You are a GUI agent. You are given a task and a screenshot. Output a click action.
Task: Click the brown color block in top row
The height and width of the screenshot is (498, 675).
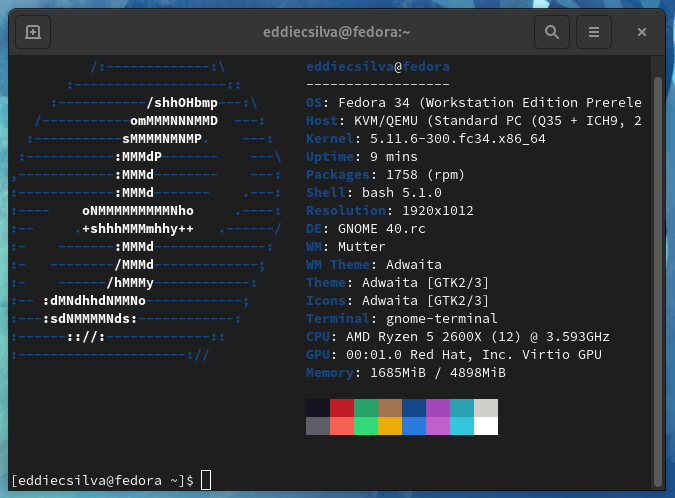pyautogui.click(x=390, y=408)
